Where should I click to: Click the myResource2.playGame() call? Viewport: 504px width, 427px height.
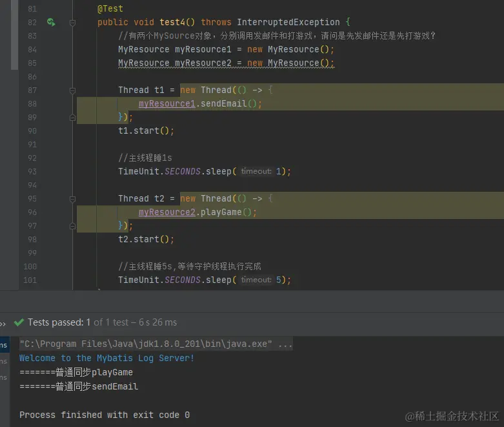pyautogui.click(x=197, y=212)
